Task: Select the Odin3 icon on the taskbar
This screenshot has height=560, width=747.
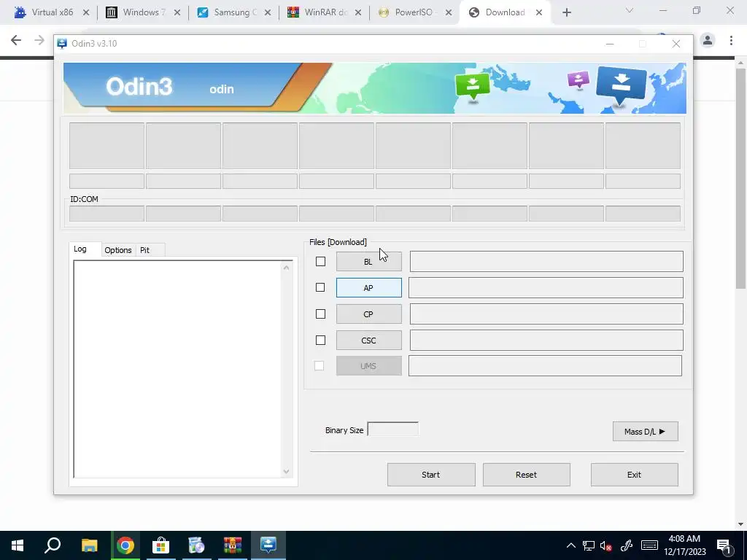Action: [268, 545]
